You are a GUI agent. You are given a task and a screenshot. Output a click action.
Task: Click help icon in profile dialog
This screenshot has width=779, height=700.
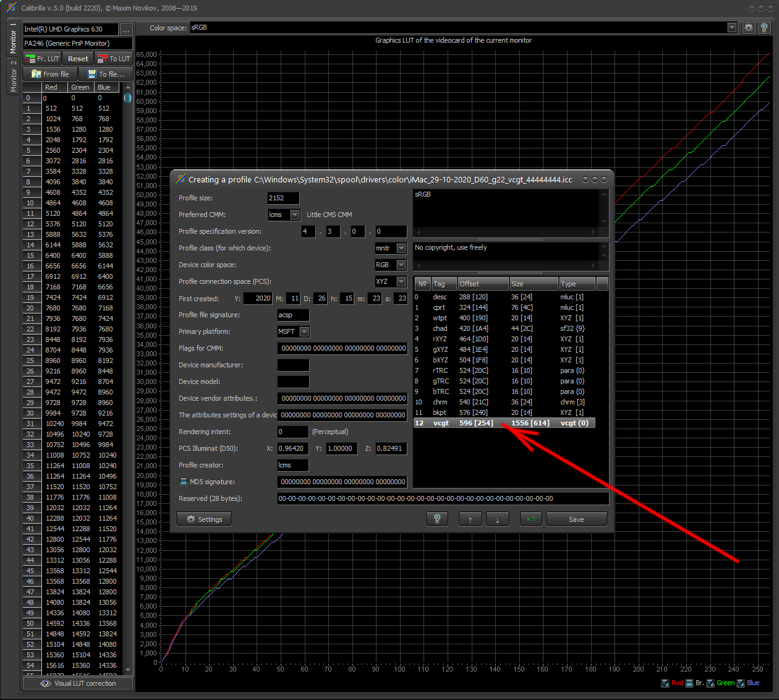click(437, 519)
